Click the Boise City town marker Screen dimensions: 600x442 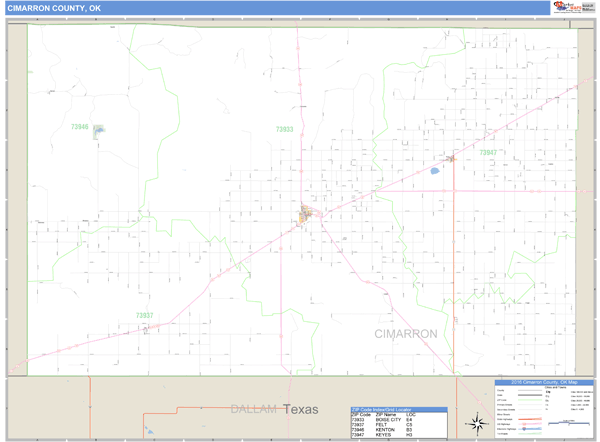point(307,213)
